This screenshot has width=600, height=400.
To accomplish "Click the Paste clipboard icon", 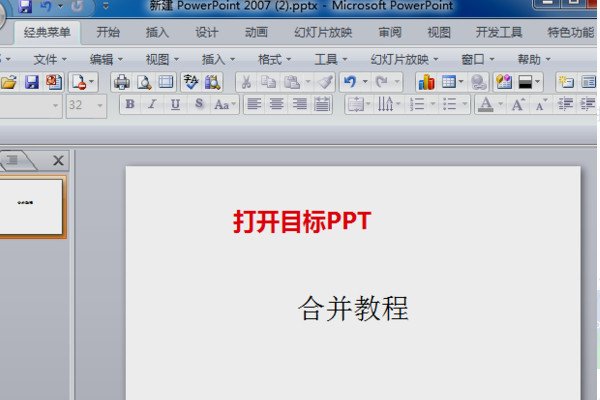I will (x=292, y=82).
